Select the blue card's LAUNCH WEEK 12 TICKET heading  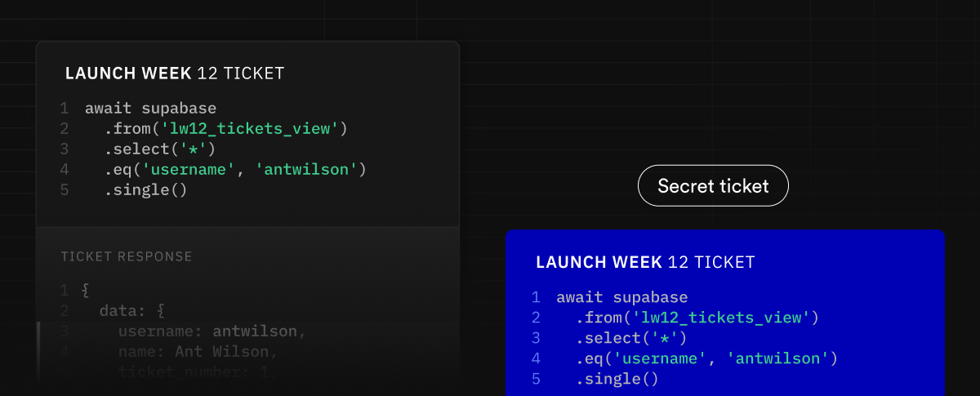646,263
